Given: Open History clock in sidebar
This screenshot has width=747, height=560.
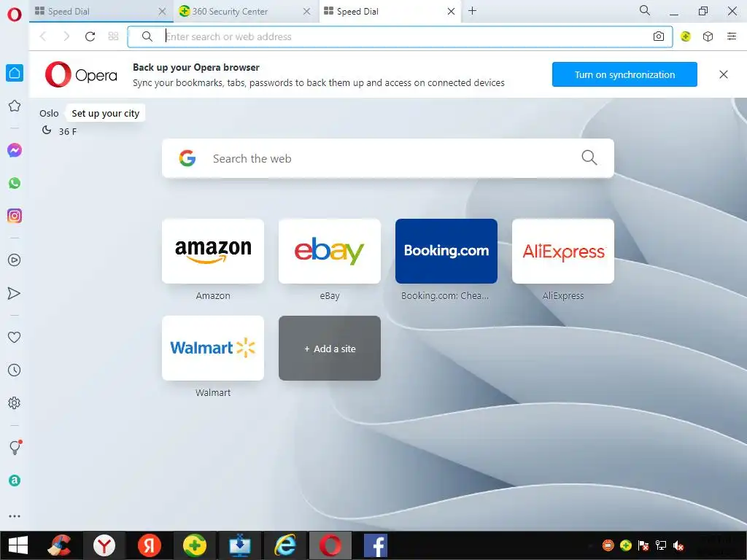Looking at the screenshot, I should tap(15, 370).
